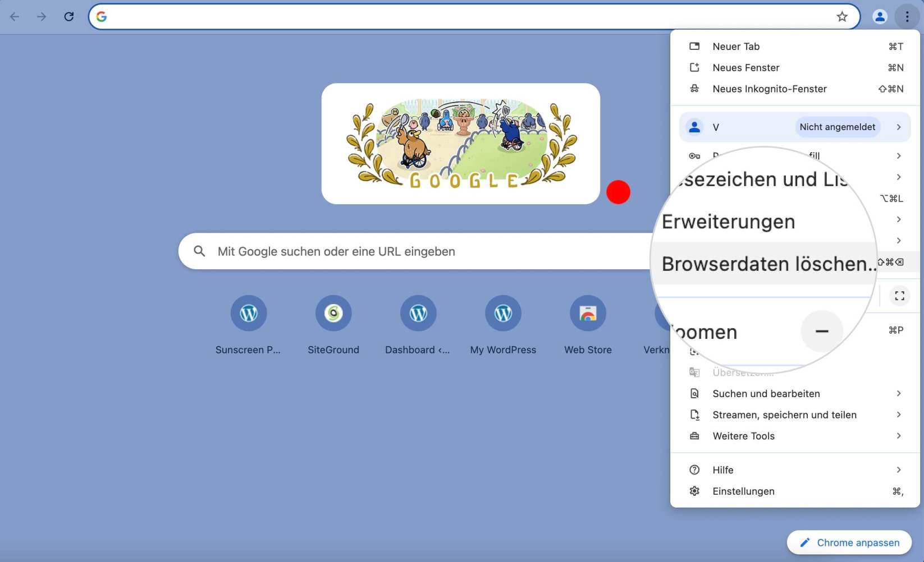Expand the Suchen und bearbeiten submenu
This screenshot has height=562, width=924.
coord(795,394)
